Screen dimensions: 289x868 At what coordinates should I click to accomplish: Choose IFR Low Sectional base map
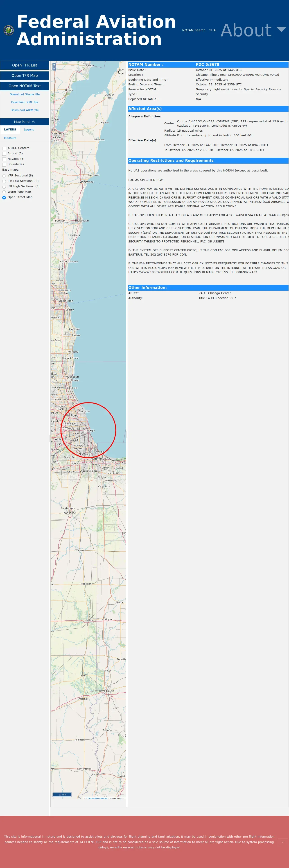4,181
